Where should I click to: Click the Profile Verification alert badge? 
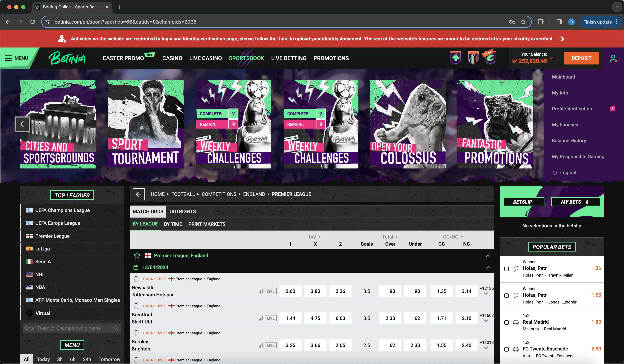coord(612,109)
